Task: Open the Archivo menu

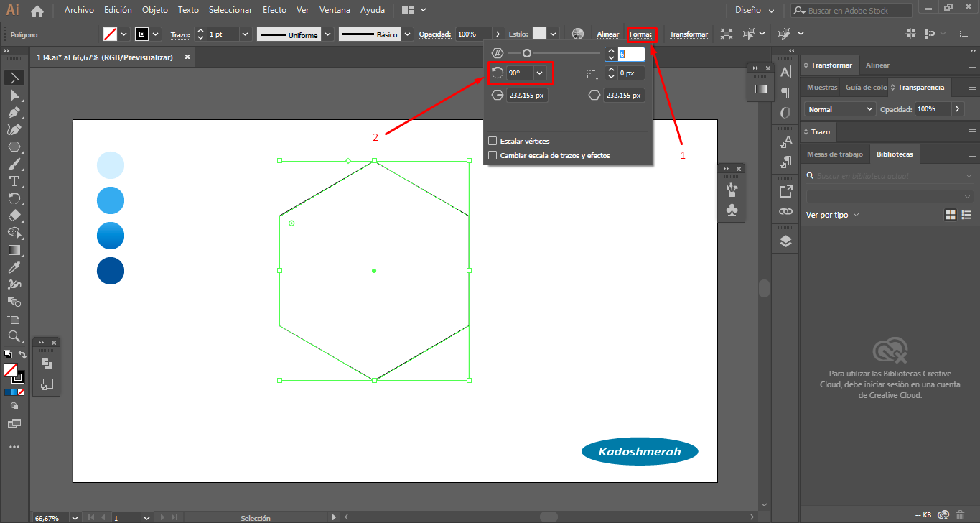Action: (x=79, y=10)
